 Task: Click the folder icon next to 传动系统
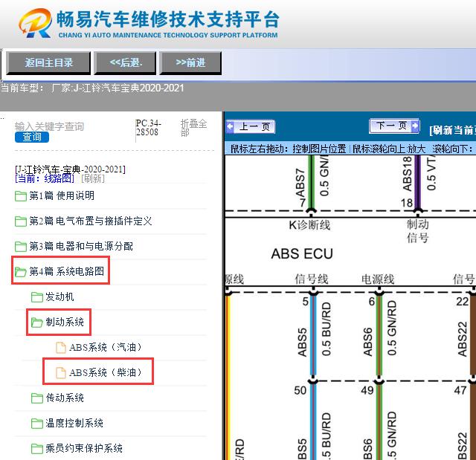[37, 398]
